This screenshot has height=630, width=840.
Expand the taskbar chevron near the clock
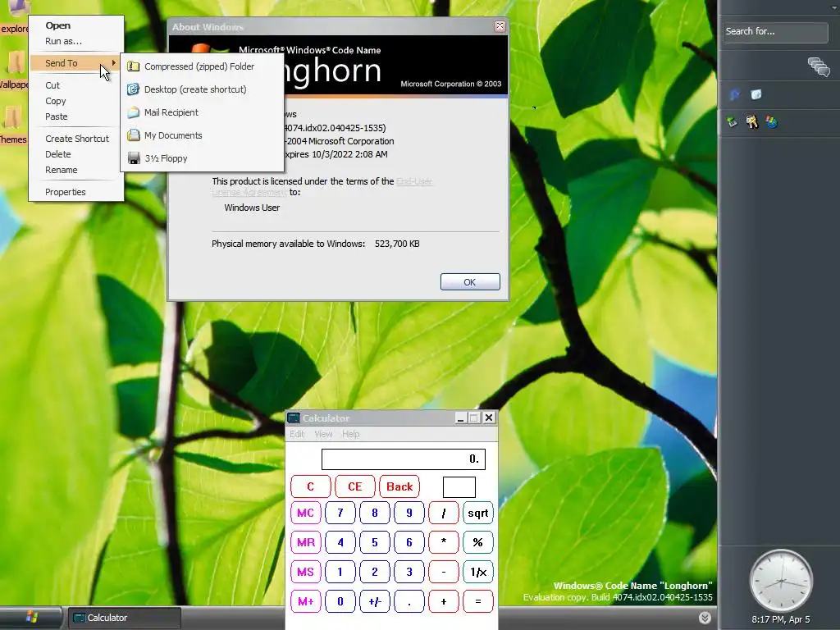705,618
